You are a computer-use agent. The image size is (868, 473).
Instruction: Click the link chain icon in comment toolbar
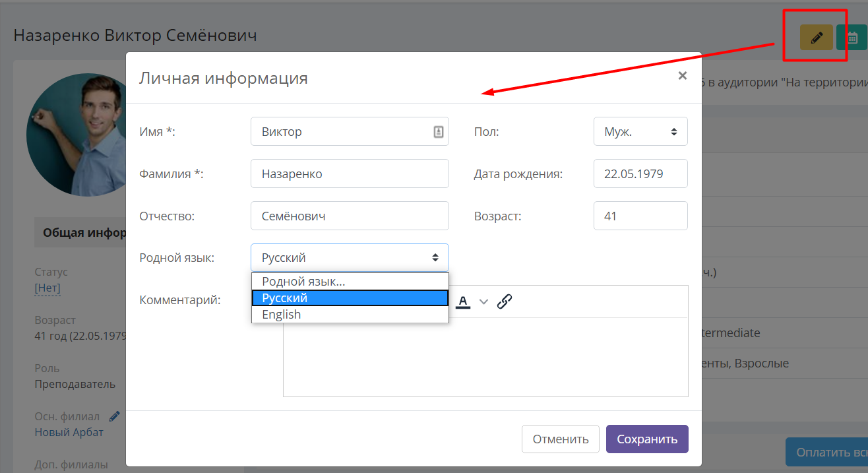tap(505, 301)
